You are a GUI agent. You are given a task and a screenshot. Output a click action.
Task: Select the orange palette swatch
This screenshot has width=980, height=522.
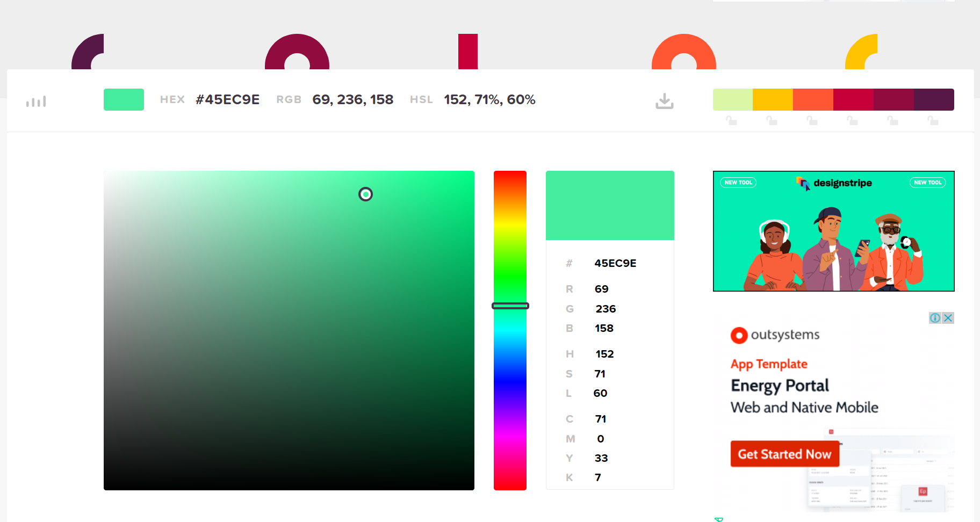(813, 99)
